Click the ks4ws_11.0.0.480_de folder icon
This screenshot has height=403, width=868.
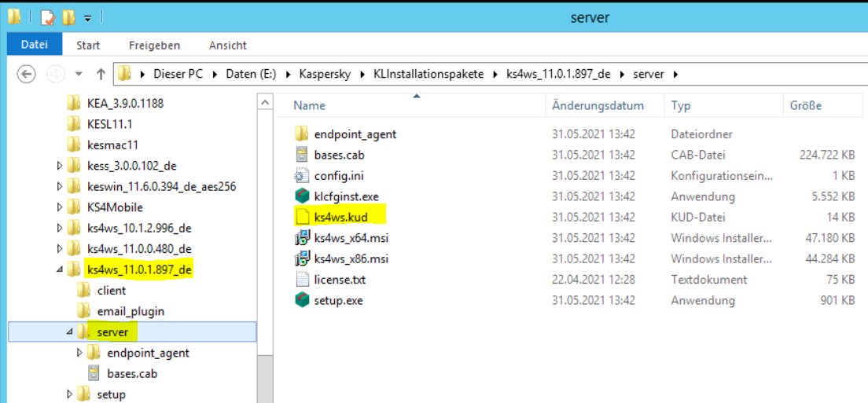[x=74, y=249]
